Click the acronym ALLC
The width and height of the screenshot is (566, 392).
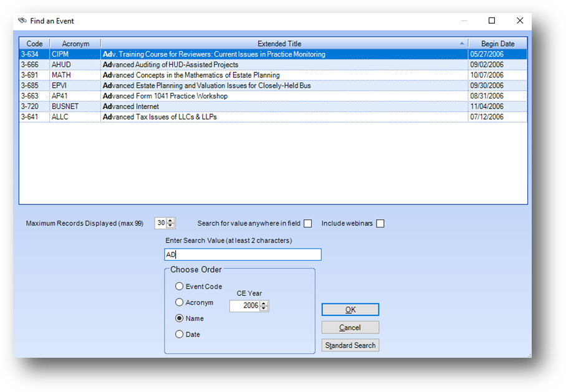click(x=60, y=117)
